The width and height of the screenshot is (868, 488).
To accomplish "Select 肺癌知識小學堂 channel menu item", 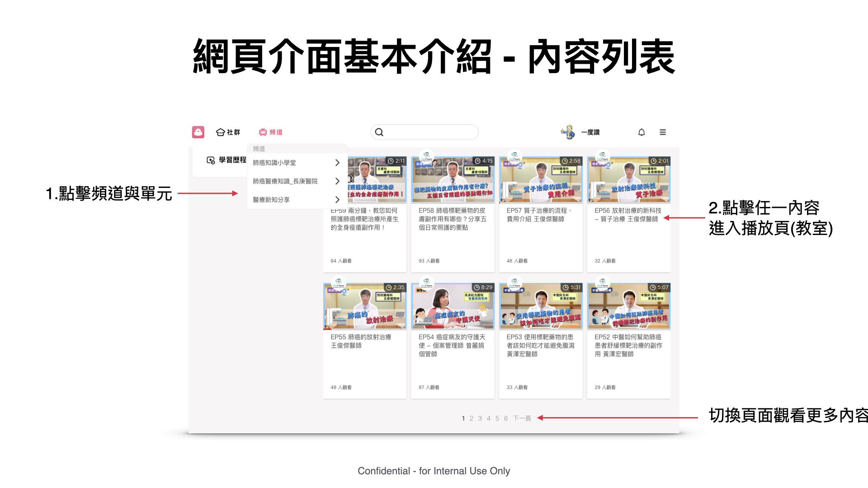I will click(274, 163).
